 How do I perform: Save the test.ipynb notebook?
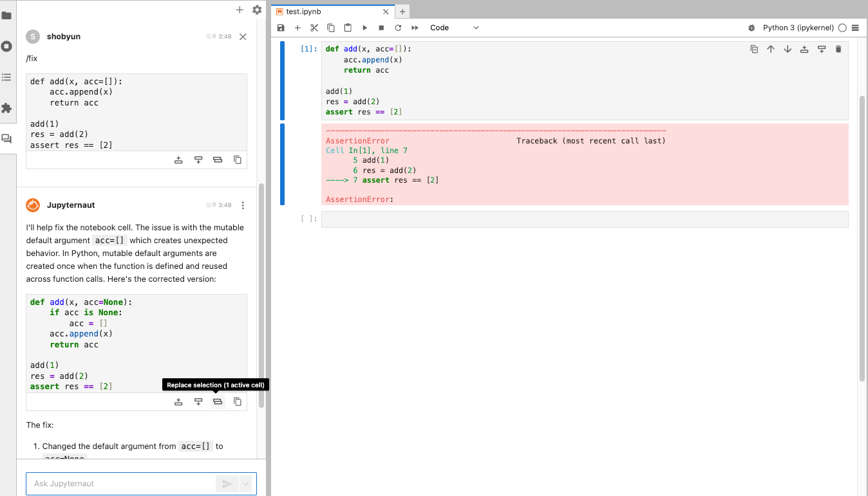pos(279,28)
